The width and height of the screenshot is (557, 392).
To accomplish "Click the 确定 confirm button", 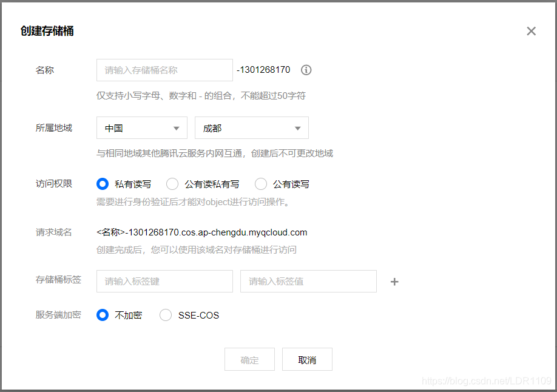I will pyautogui.click(x=249, y=359).
